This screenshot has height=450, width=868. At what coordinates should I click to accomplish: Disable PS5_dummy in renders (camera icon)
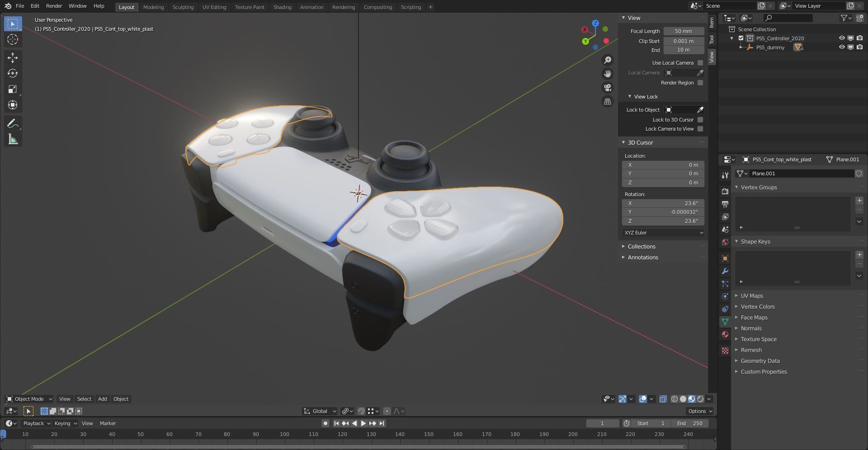click(x=859, y=47)
